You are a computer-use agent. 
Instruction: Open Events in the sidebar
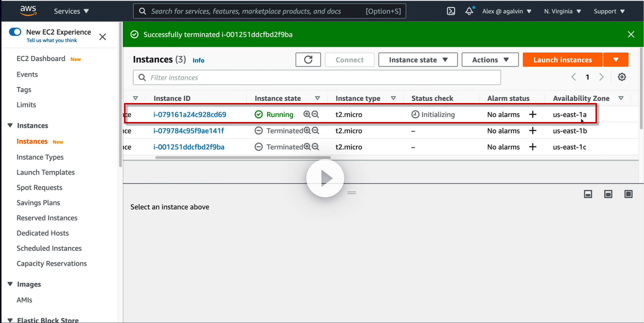point(27,74)
